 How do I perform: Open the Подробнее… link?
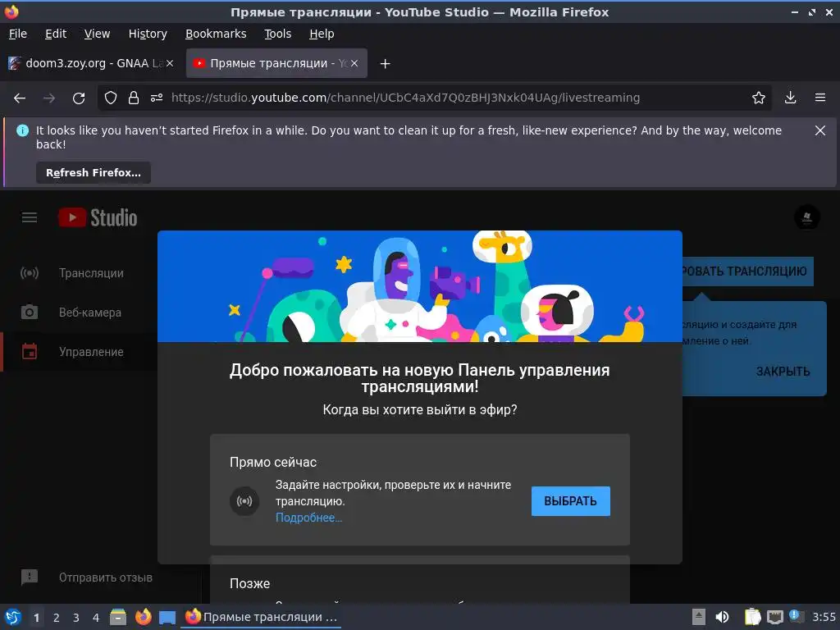(x=308, y=518)
